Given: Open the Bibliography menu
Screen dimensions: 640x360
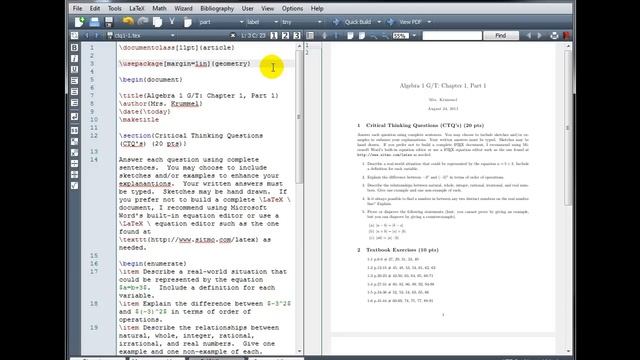Looking at the screenshot, I should point(217,9).
